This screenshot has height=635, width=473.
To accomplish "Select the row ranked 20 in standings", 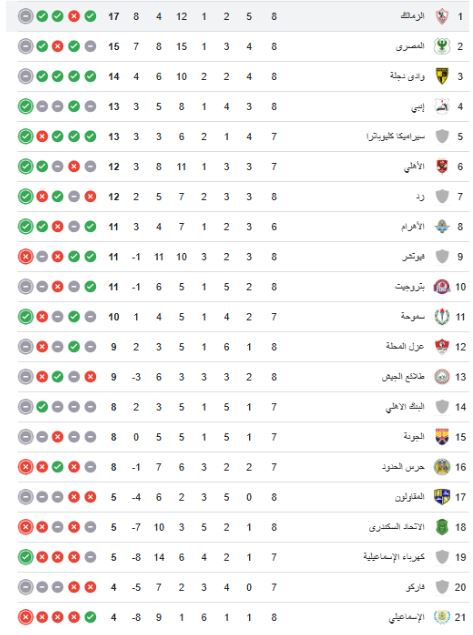I will tap(243, 587).
